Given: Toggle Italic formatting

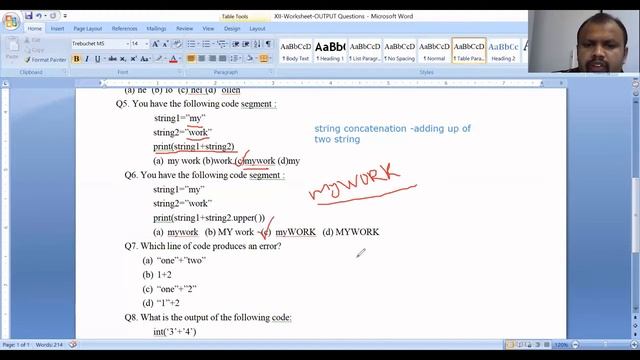Looking at the screenshot, I should click(87, 59).
